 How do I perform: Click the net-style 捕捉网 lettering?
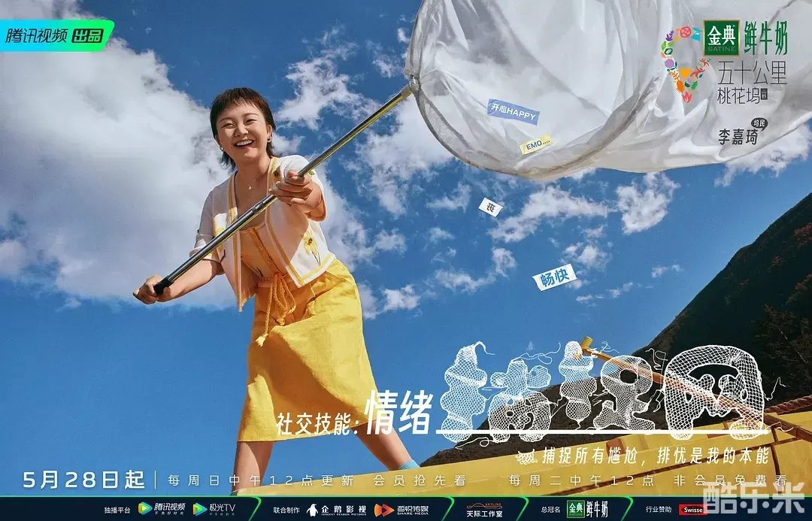pyautogui.click(x=603, y=392)
